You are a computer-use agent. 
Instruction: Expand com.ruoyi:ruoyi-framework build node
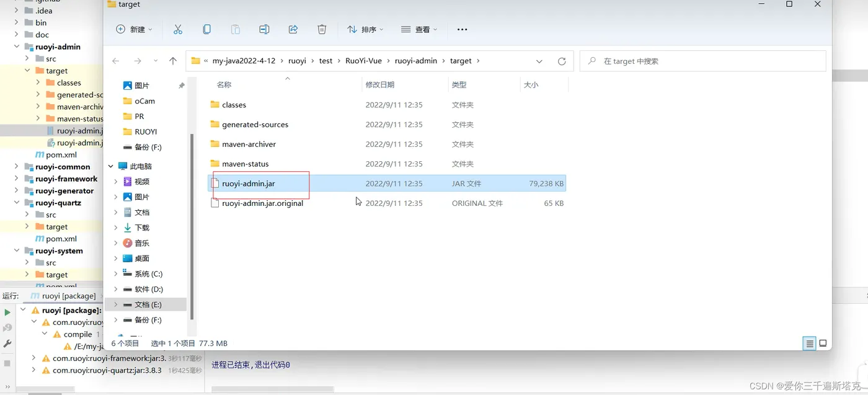pos(33,358)
